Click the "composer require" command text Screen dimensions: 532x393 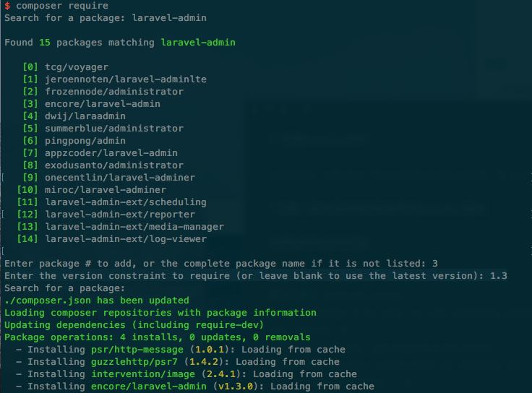pos(61,6)
